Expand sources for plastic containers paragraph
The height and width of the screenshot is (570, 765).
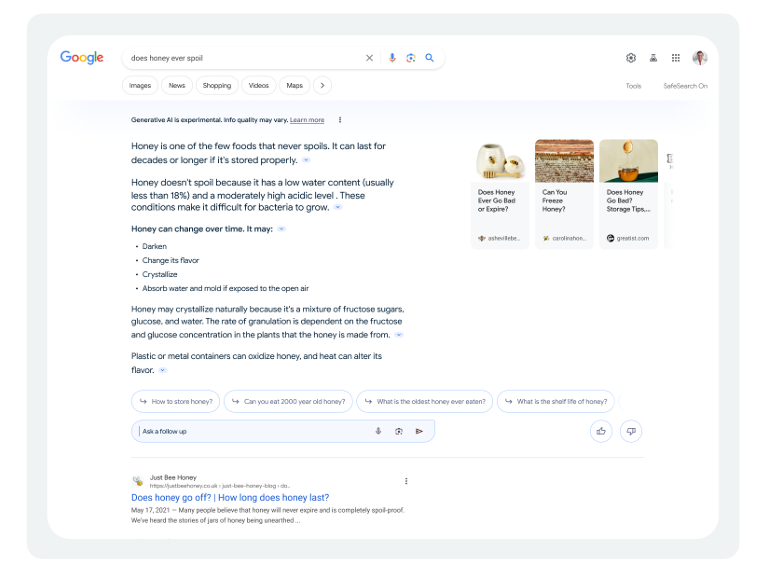pos(162,370)
